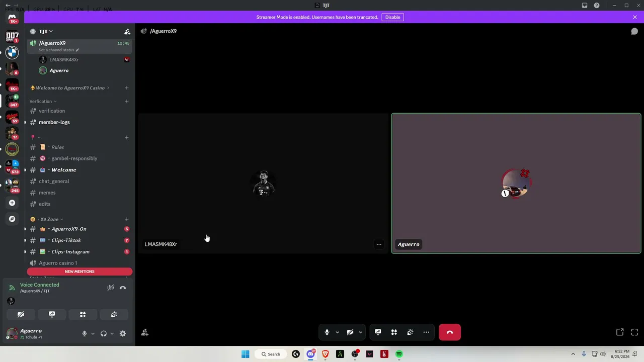The width and height of the screenshot is (644, 362).
Task: Pop out the call window
Action: coord(620,332)
